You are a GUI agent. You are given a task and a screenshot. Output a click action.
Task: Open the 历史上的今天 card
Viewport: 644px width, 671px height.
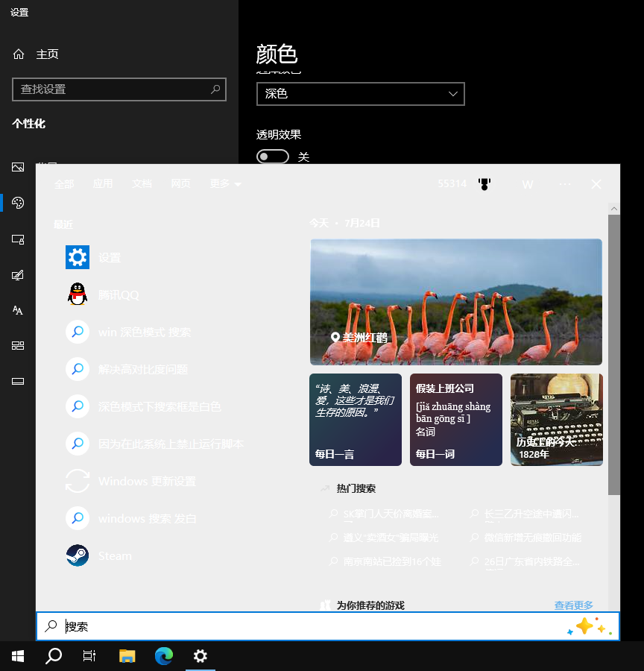tap(557, 419)
